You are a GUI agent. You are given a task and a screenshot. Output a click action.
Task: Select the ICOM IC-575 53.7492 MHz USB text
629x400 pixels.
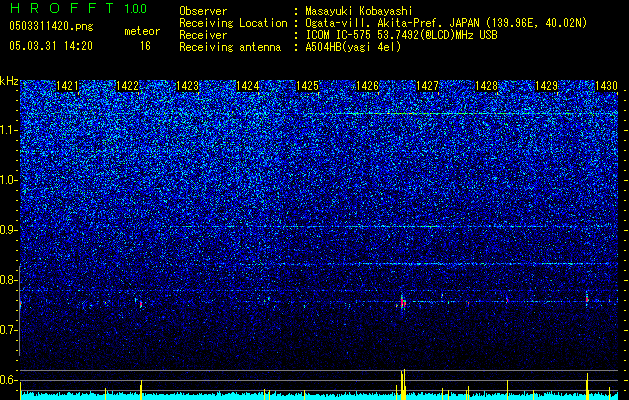(x=401, y=35)
